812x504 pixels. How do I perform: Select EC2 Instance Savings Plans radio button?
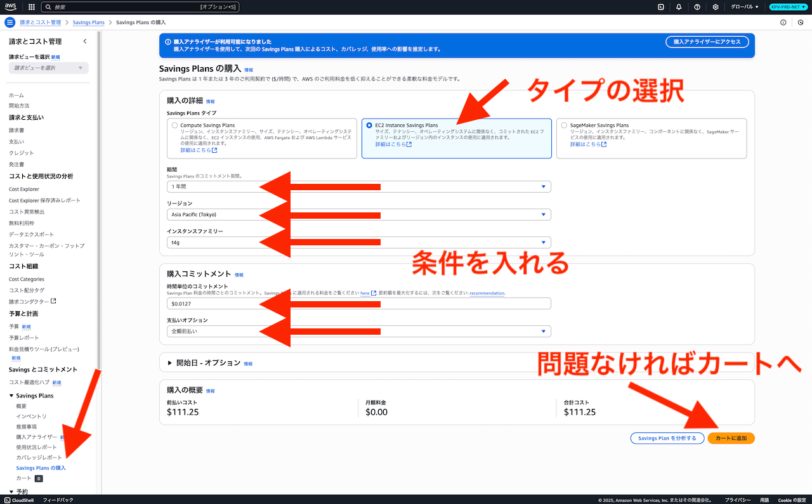pos(369,126)
